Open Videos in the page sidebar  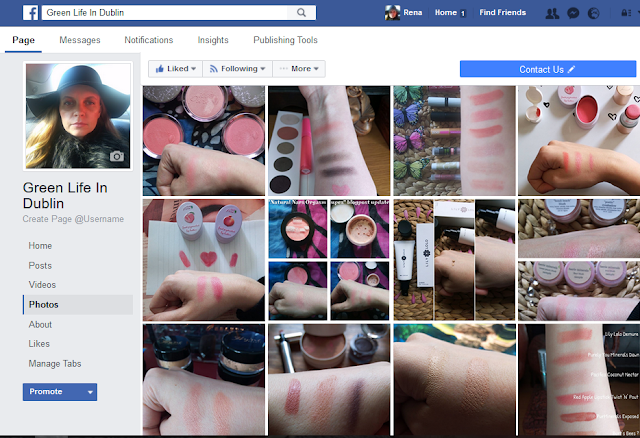click(x=42, y=285)
